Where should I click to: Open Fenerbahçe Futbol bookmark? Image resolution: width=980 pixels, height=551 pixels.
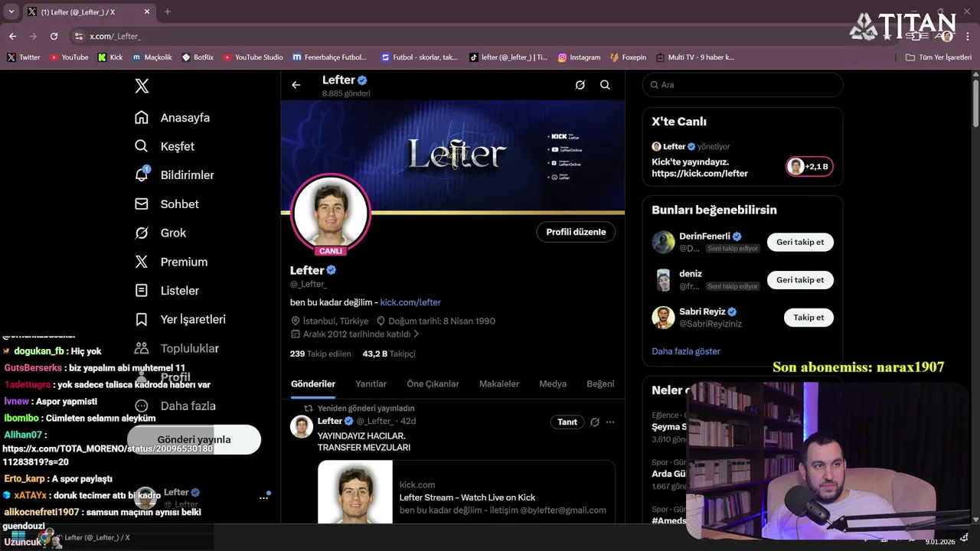330,57
